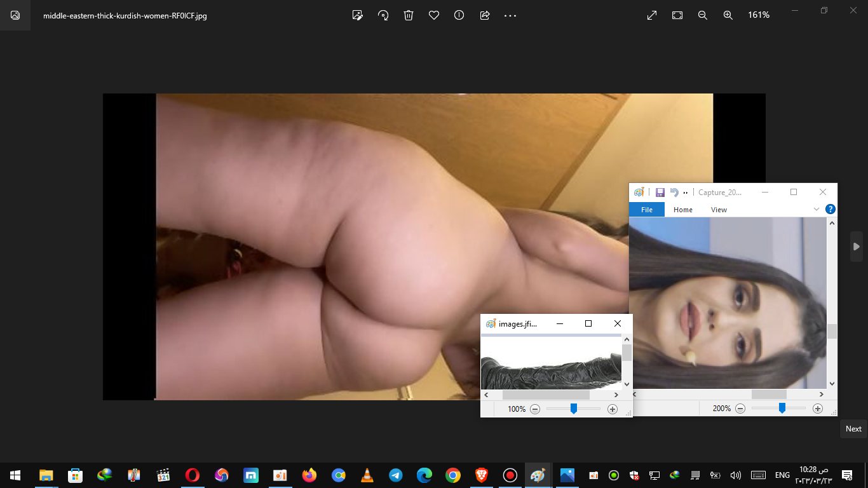Open the See more ellipsis menu

click(510, 15)
